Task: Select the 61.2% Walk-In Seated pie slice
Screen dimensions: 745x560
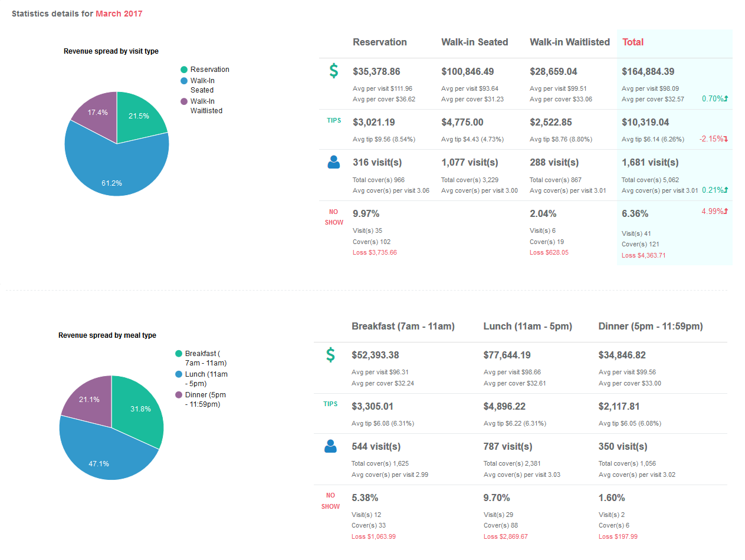Action: click(112, 171)
